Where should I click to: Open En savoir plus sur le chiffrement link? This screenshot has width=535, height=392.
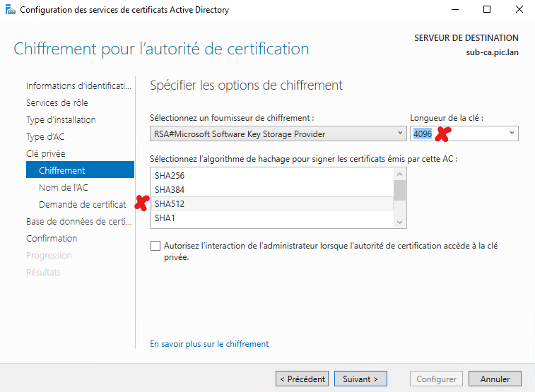pos(209,344)
